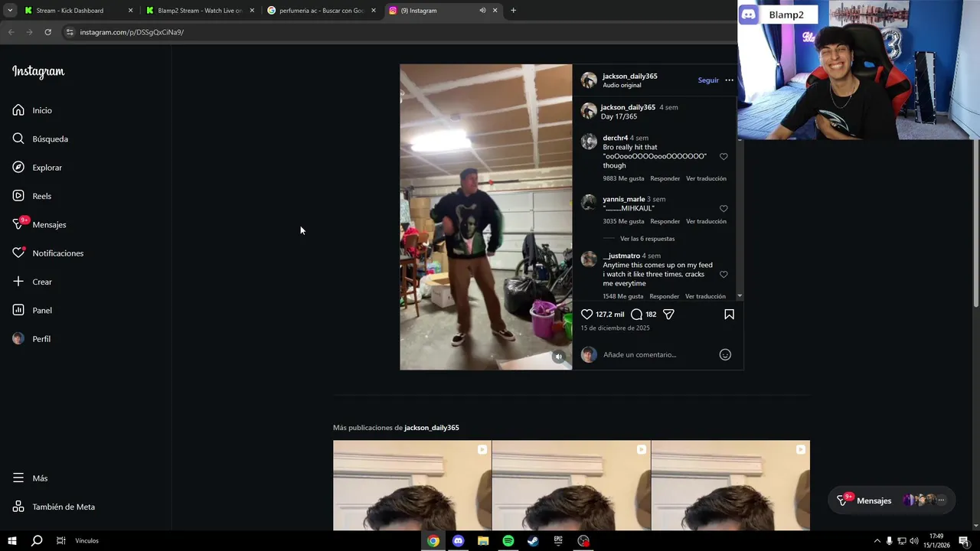
Task: Click Responder under yannis_marle's comment
Action: click(665, 221)
